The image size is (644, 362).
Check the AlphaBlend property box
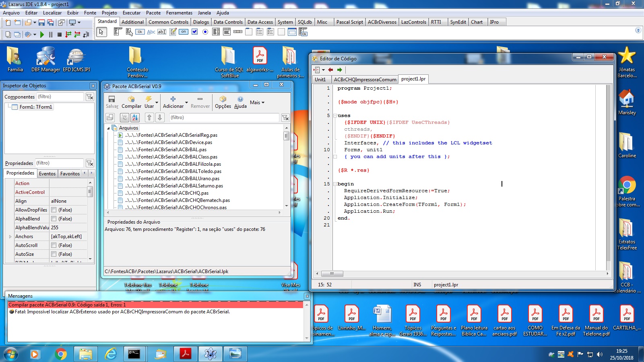click(54, 219)
